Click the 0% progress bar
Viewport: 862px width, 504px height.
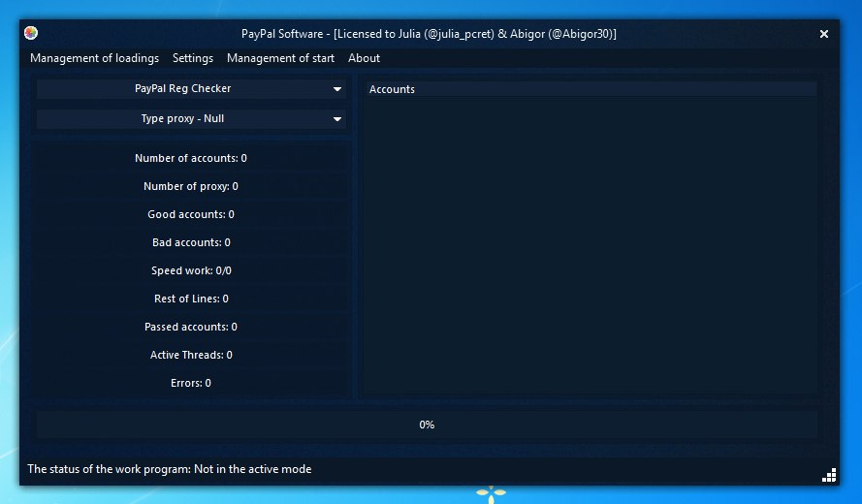point(427,425)
